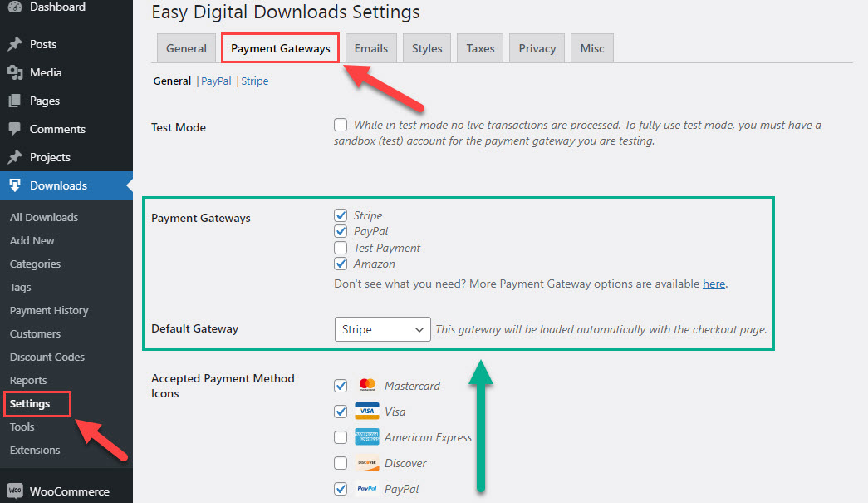Open the Privacy settings tab

click(537, 48)
